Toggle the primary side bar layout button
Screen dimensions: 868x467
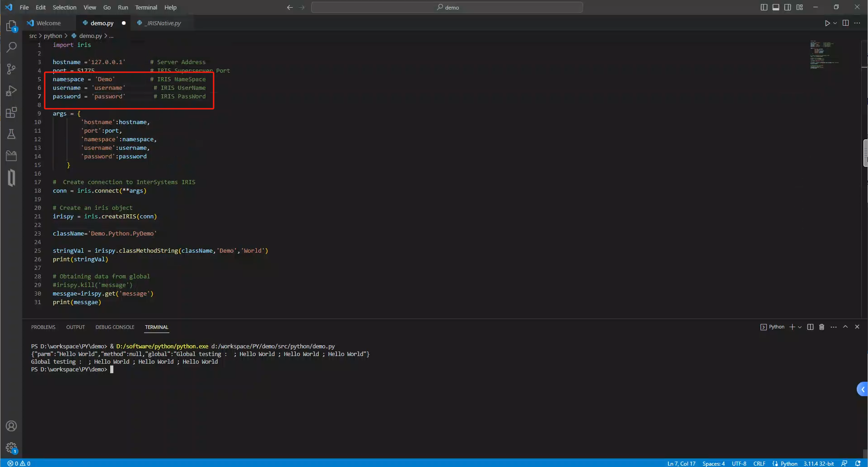tap(764, 7)
